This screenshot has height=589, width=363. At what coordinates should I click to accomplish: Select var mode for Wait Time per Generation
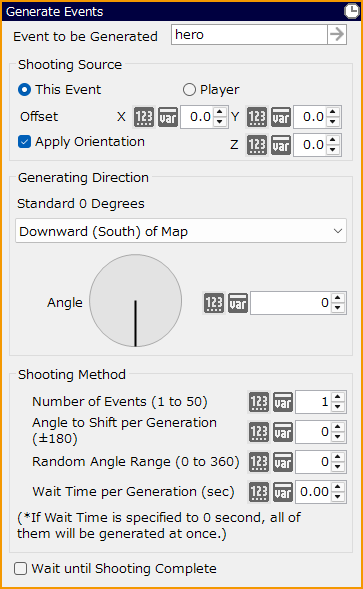pos(283,492)
